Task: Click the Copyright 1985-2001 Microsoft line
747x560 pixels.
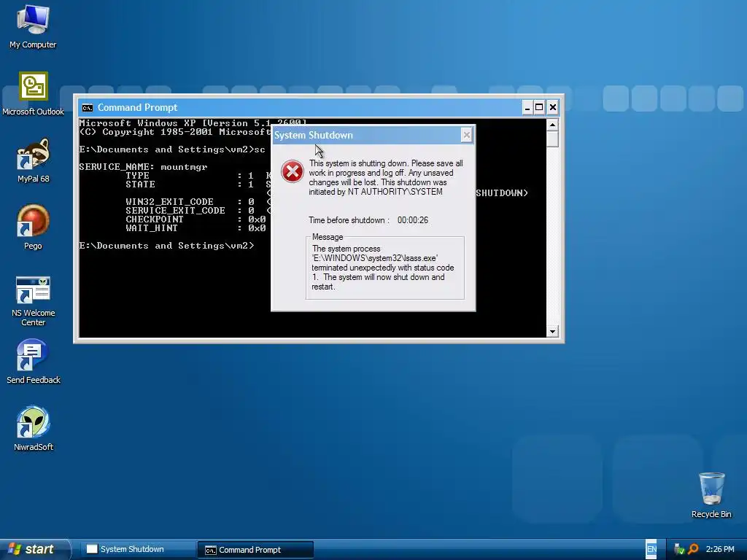Action: [x=174, y=132]
